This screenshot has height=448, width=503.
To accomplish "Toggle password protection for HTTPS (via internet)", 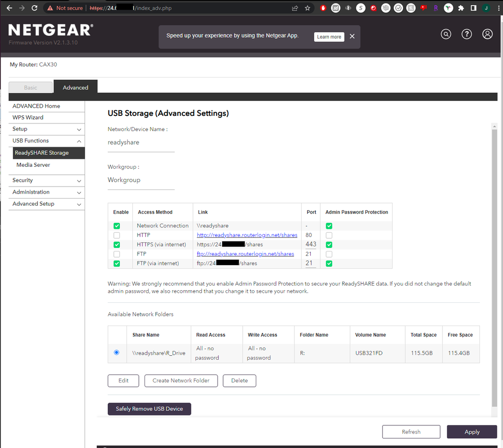I will (329, 244).
